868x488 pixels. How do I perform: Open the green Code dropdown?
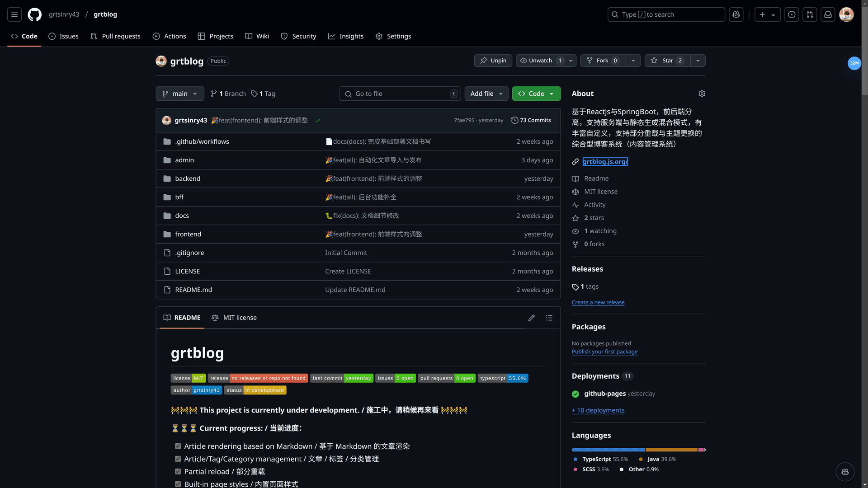point(536,94)
